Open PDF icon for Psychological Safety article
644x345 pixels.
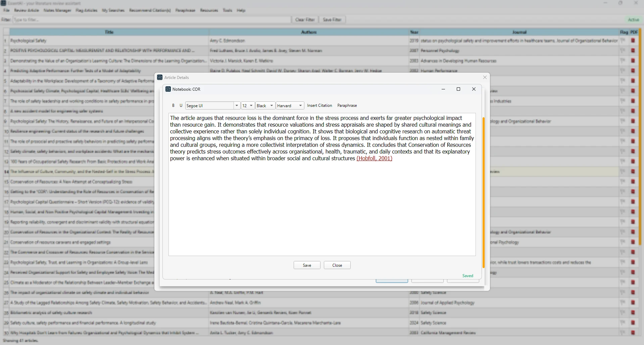[x=633, y=41]
